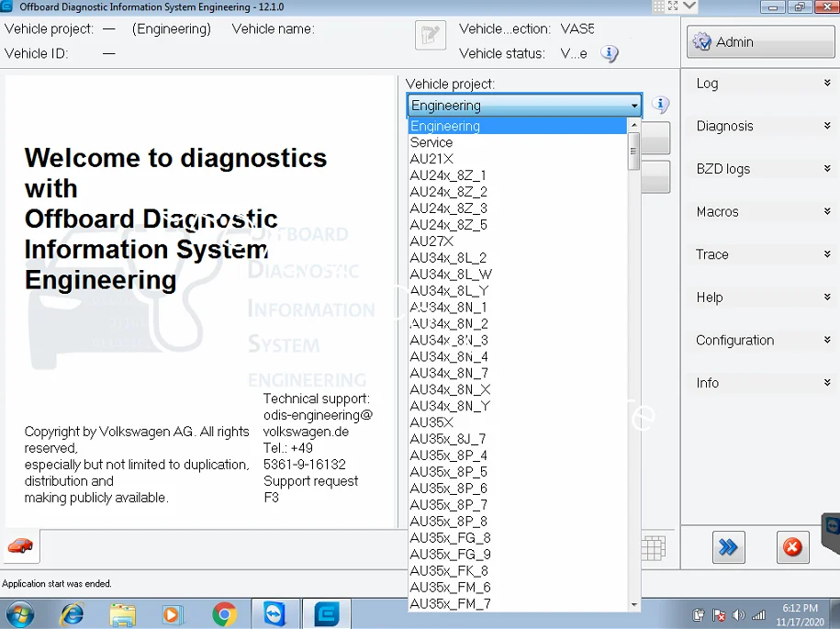
Task: Click network signal tray icon
Action: coord(759,615)
